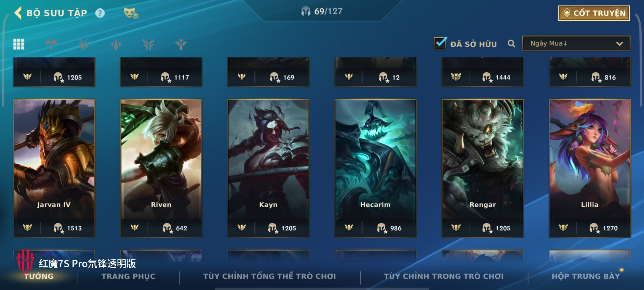Image resolution: width=644 pixels, height=290 pixels.
Task: Open Tùy Chỉnh Tổng Thể Trò Chơi tab
Action: (269, 276)
